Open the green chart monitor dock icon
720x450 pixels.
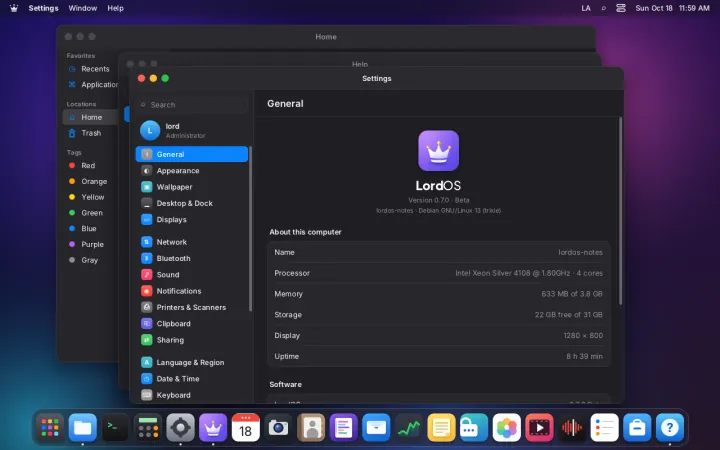click(409, 428)
